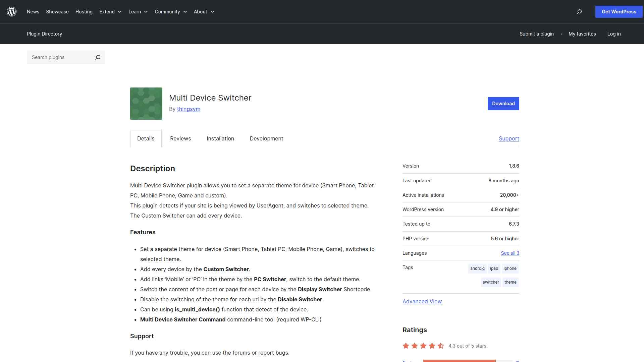Viewport: 644px width, 362px height.
Task: Click bold is_multi_device() text
Action: 197,309
